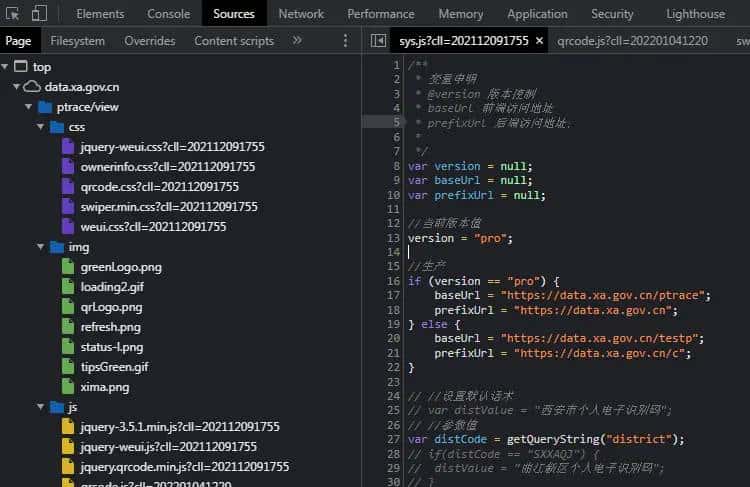Collapse the css folder arrow
Viewport: 750px width, 487px height.
tap(40, 127)
